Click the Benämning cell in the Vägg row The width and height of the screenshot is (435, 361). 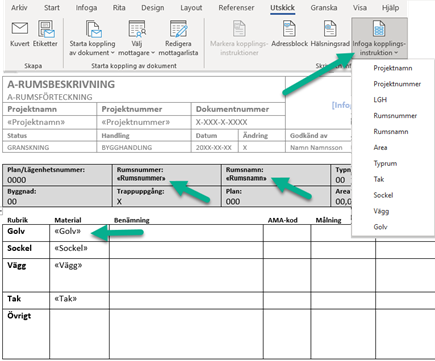(x=186, y=275)
